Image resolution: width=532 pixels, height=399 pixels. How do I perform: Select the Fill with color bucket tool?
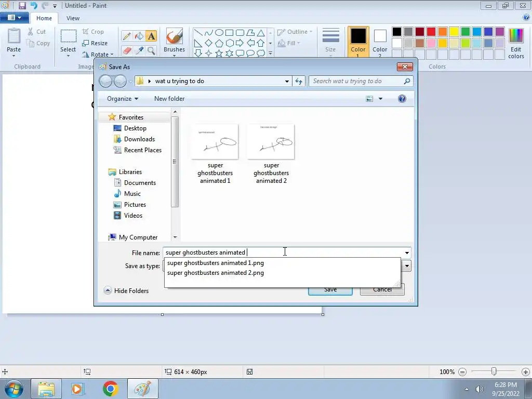(x=139, y=36)
